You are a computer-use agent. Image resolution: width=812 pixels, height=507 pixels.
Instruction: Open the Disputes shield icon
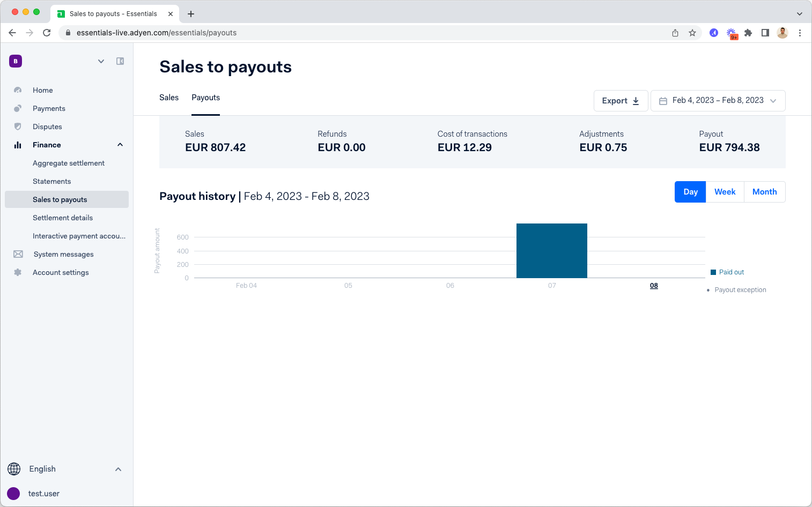[x=18, y=126]
